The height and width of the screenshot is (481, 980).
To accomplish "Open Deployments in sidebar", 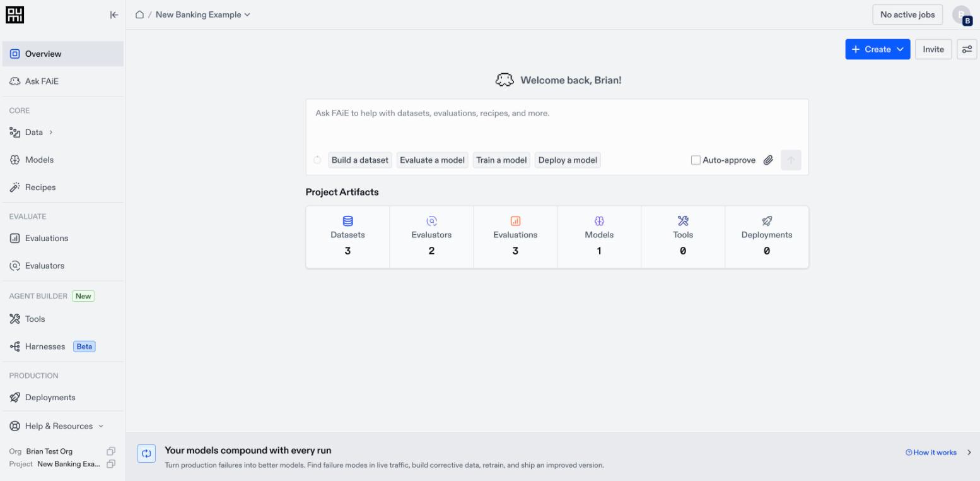I will (63, 397).
